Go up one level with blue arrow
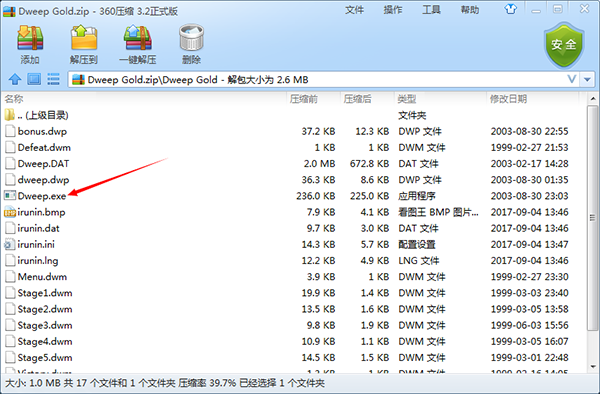This screenshot has width=600, height=394. [15, 79]
